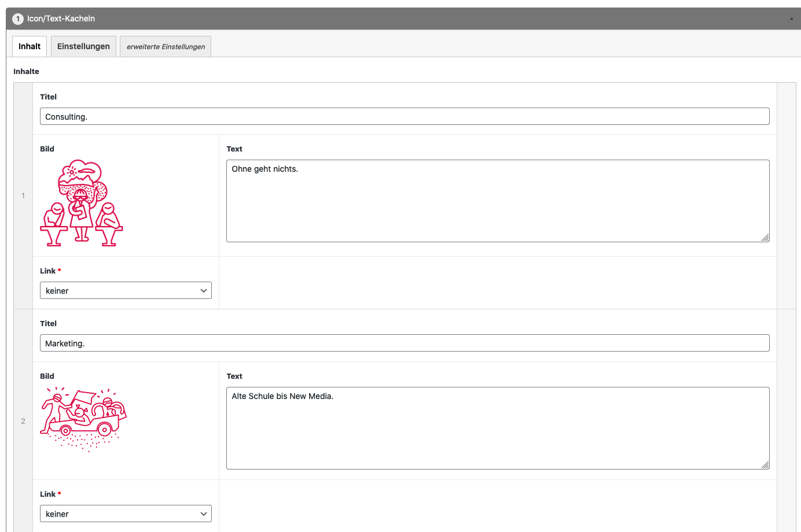
Task: Focus the text area reading Ohne geht nichts.
Action: click(497, 201)
